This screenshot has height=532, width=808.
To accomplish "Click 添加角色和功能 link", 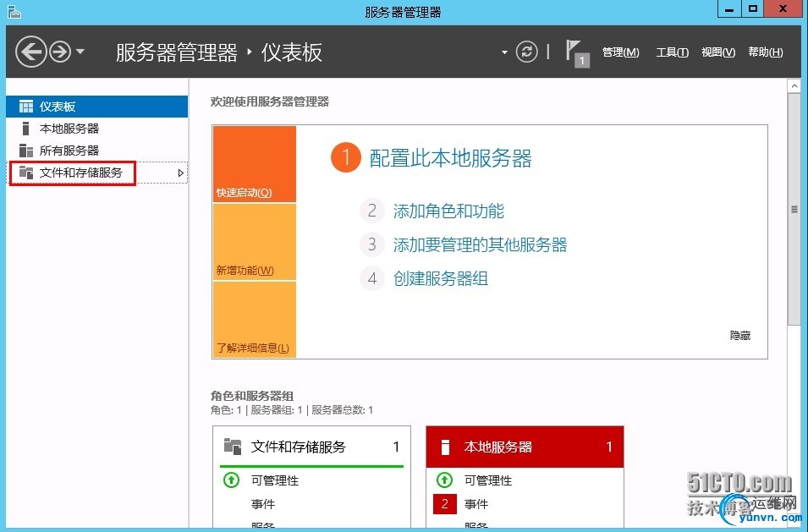I will click(x=448, y=211).
